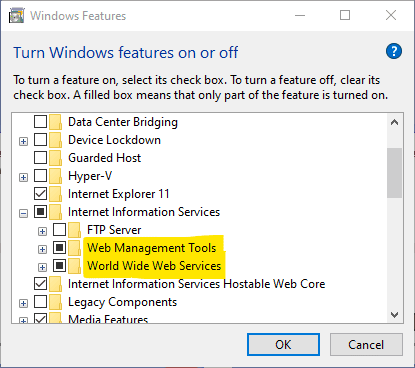Select the Legacy Components label
Viewport: 415px width, 368px height.
coord(122,302)
